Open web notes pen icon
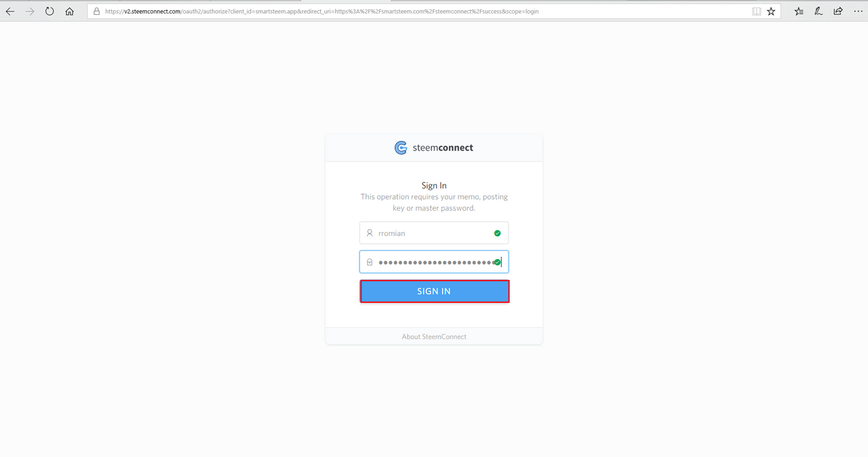This screenshot has width=868, height=457. pos(818,12)
